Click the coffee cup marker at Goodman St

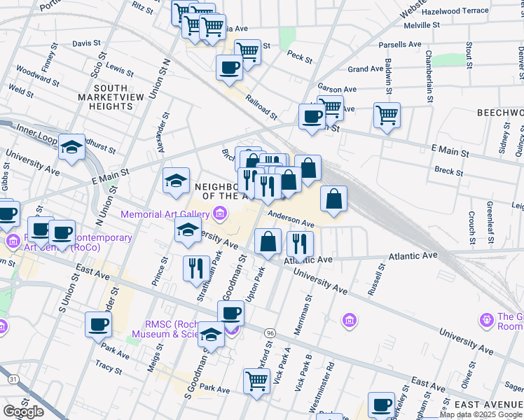point(230,314)
